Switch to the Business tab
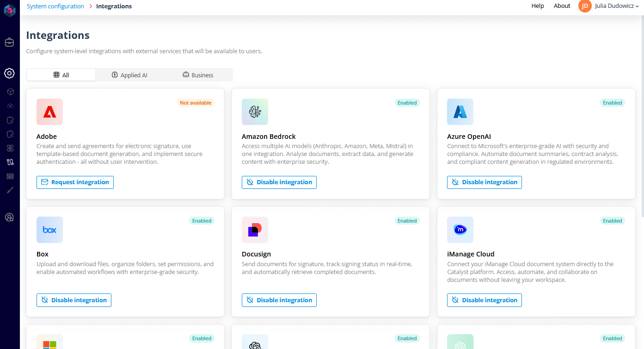 [x=198, y=75]
